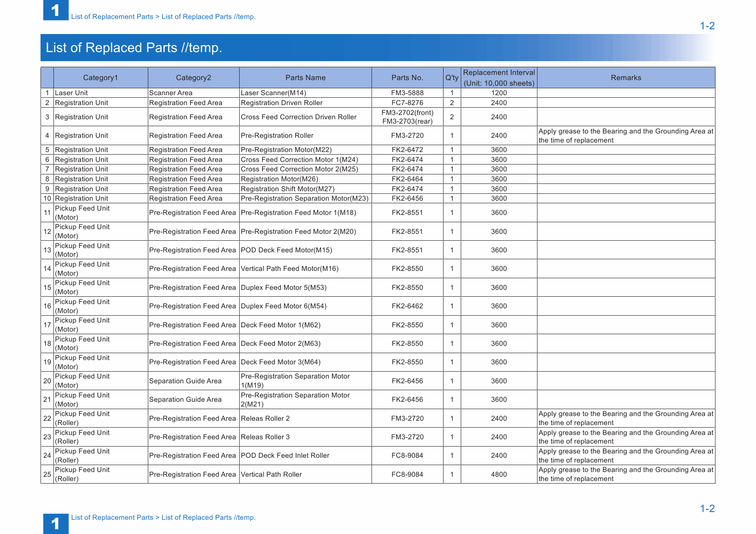Click the Parts Name column header
The image size is (756, 534).
point(306,78)
